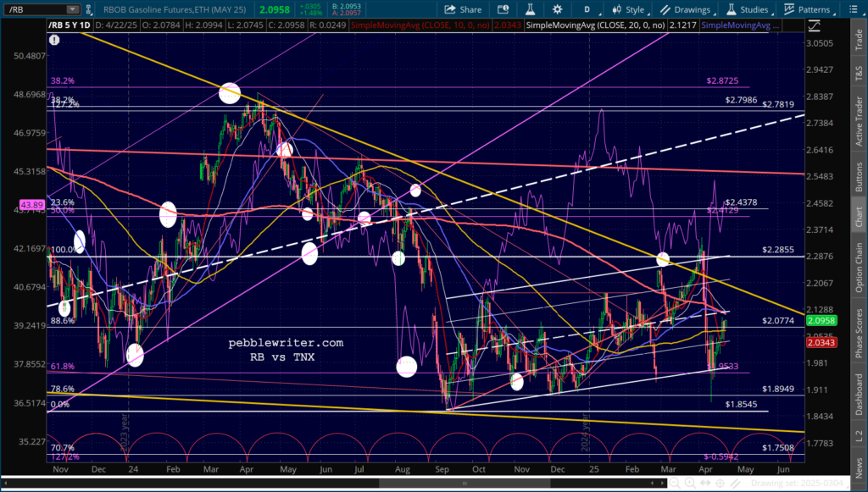Click the price axis scale mode icon
This screenshot has height=492, width=868.
pyautogui.click(x=815, y=25)
